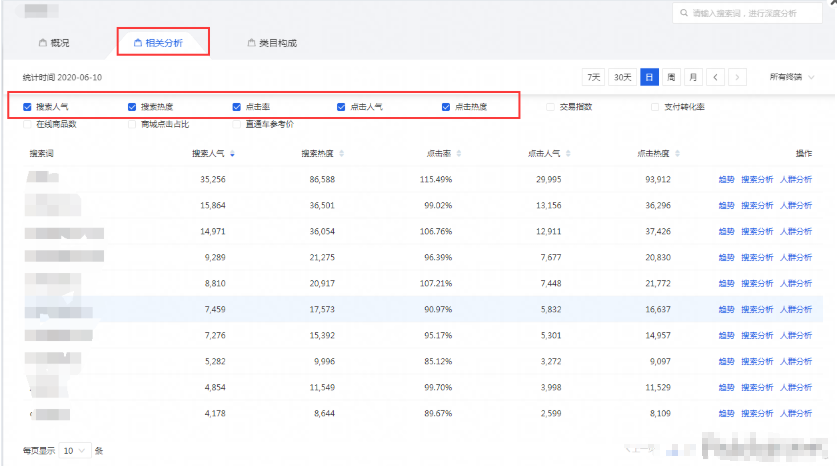The width and height of the screenshot is (837, 466).
Task: Enable the 交易指数 checkbox
Action: pyautogui.click(x=550, y=106)
